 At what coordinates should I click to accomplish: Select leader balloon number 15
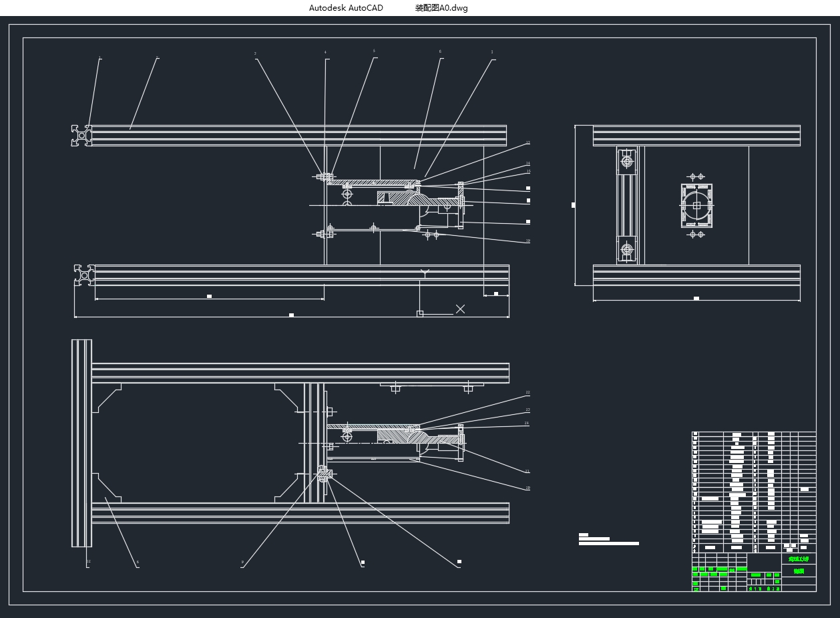[528, 172]
